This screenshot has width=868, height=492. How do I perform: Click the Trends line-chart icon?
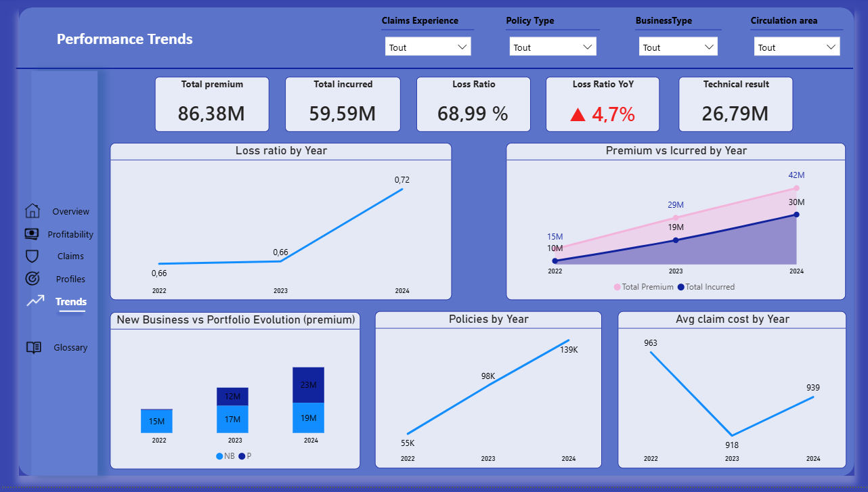35,301
